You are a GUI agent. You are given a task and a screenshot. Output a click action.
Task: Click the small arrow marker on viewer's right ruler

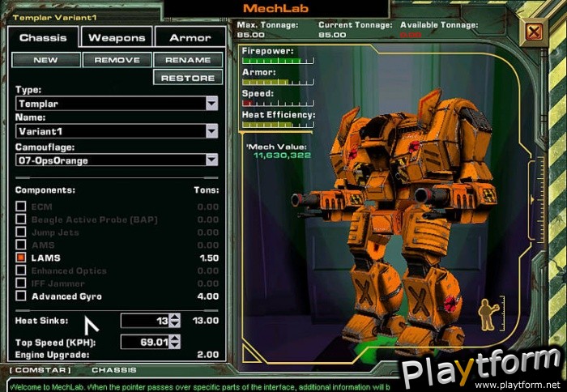point(532,199)
